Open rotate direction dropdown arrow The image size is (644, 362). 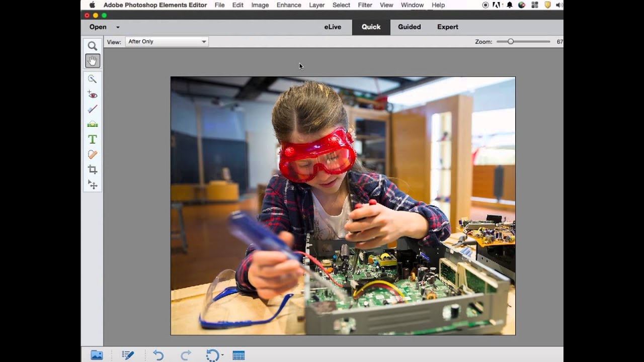[x=222, y=355]
